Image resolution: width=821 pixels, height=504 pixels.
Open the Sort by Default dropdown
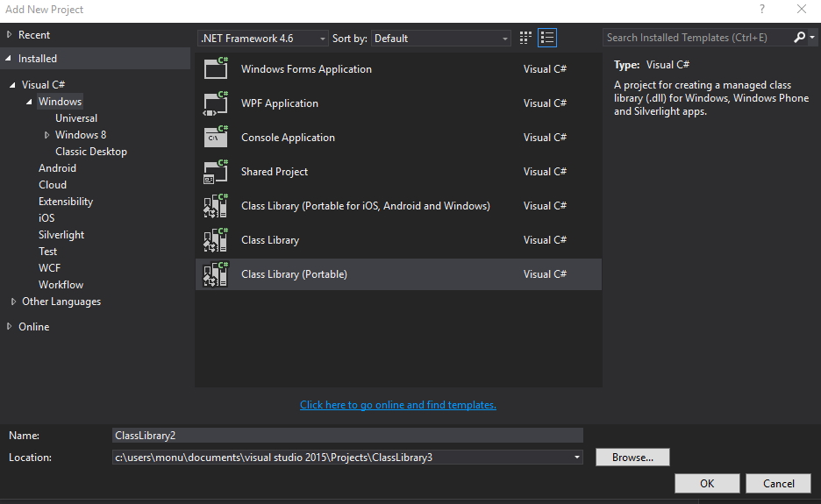(441, 39)
